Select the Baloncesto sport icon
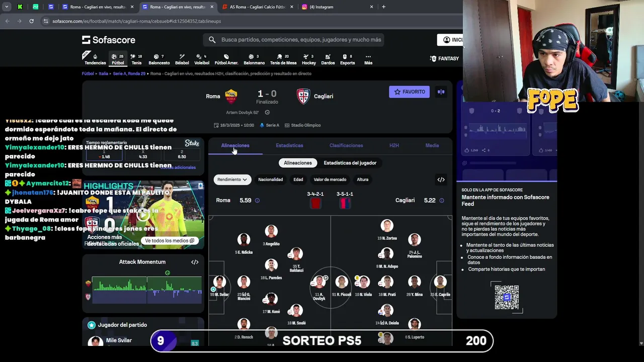 [x=159, y=59]
